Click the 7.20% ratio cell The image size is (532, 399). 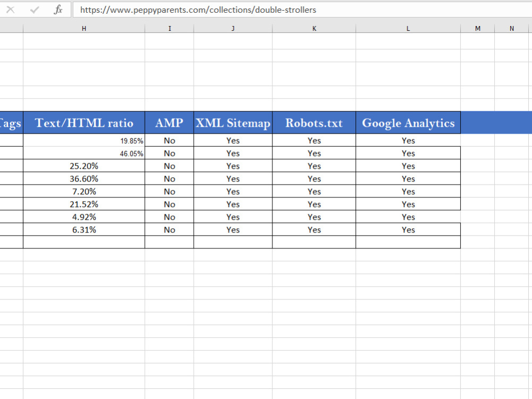pyautogui.click(x=84, y=192)
